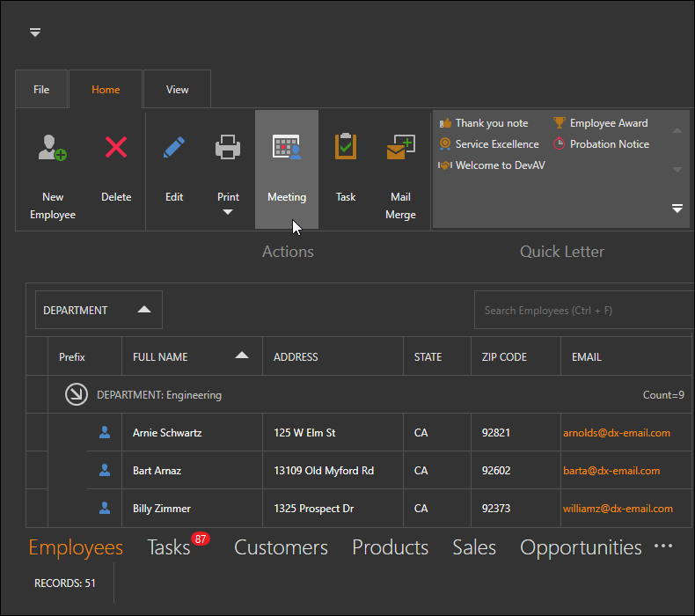This screenshot has width=695, height=616.
Task: Click the Meeting calendar icon
Action: click(287, 147)
